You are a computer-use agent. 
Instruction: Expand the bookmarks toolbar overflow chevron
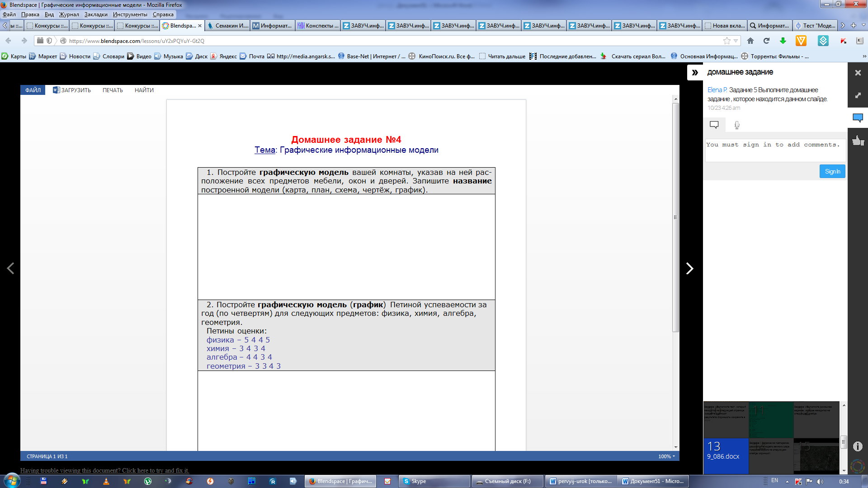864,56
